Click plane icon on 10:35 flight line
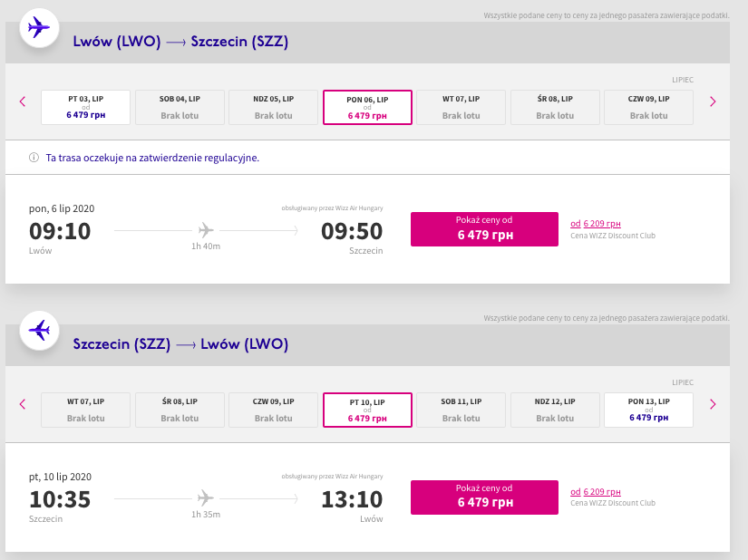Image resolution: width=748 pixels, height=560 pixels. pos(206,498)
